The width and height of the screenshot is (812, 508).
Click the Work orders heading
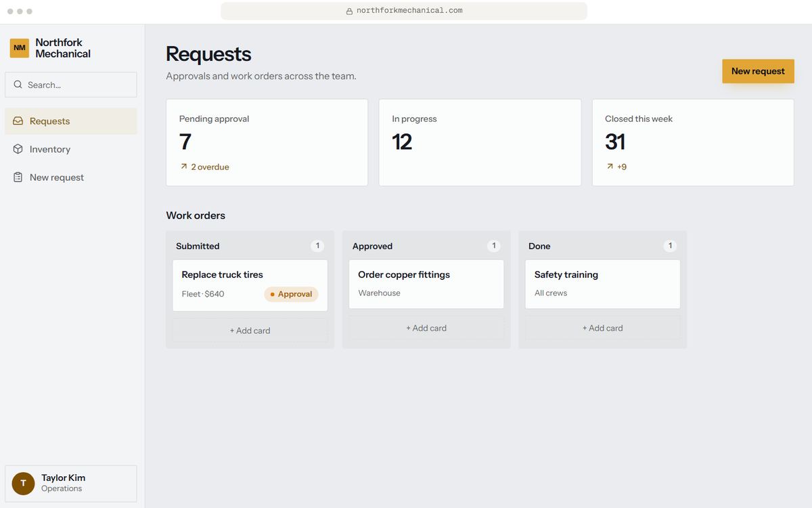(x=196, y=215)
